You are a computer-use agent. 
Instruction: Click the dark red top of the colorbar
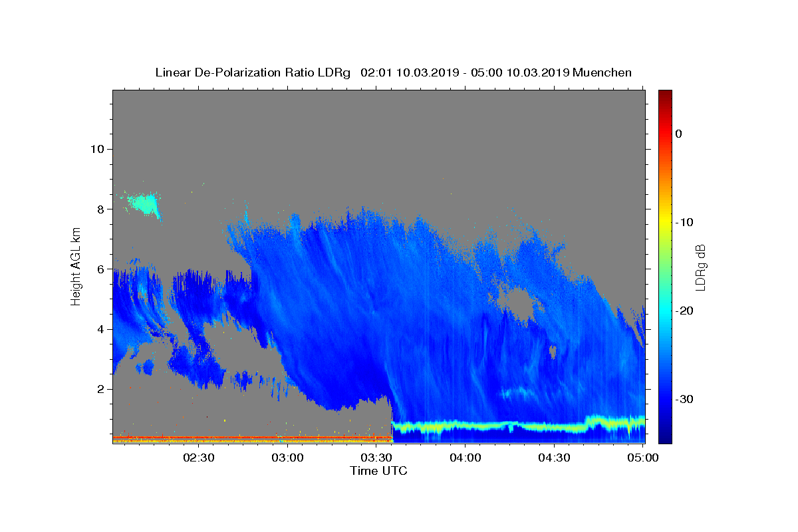[x=665, y=97]
